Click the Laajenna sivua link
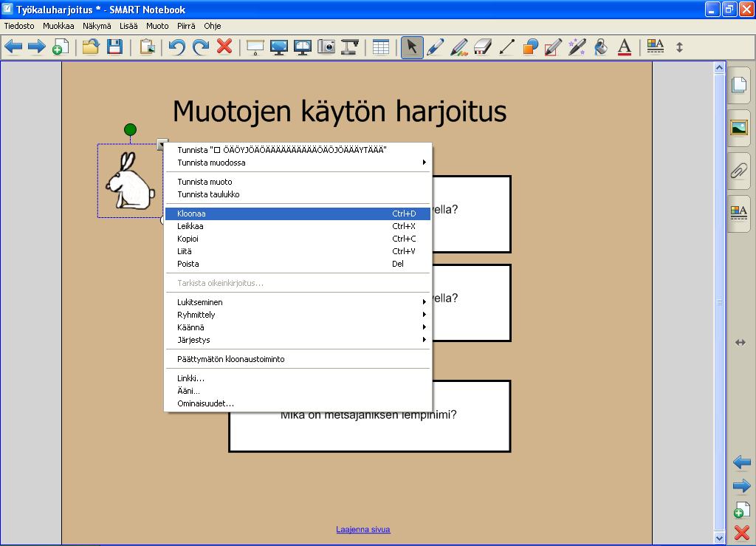 tap(363, 529)
